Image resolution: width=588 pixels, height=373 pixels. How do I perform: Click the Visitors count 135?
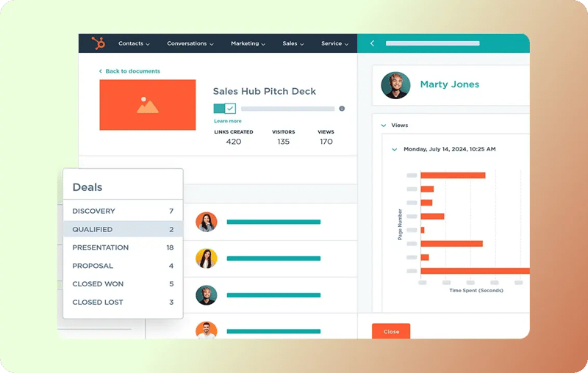click(284, 142)
